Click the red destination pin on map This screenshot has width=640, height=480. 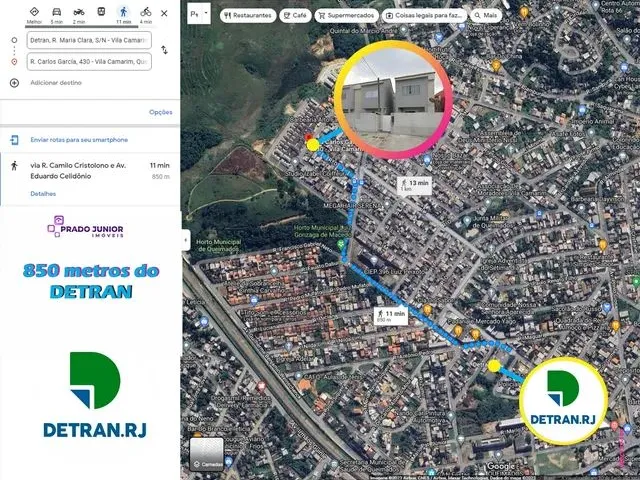[x=309, y=137]
